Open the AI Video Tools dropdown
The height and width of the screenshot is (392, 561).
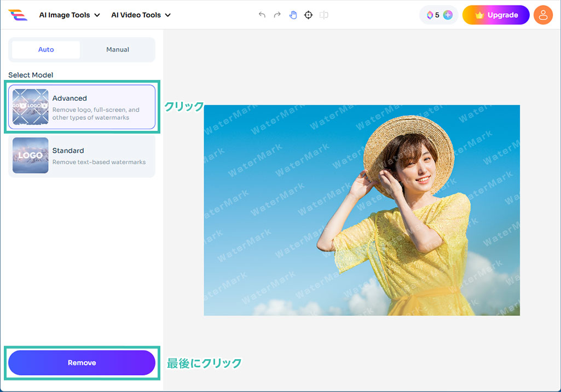tap(141, 15)
